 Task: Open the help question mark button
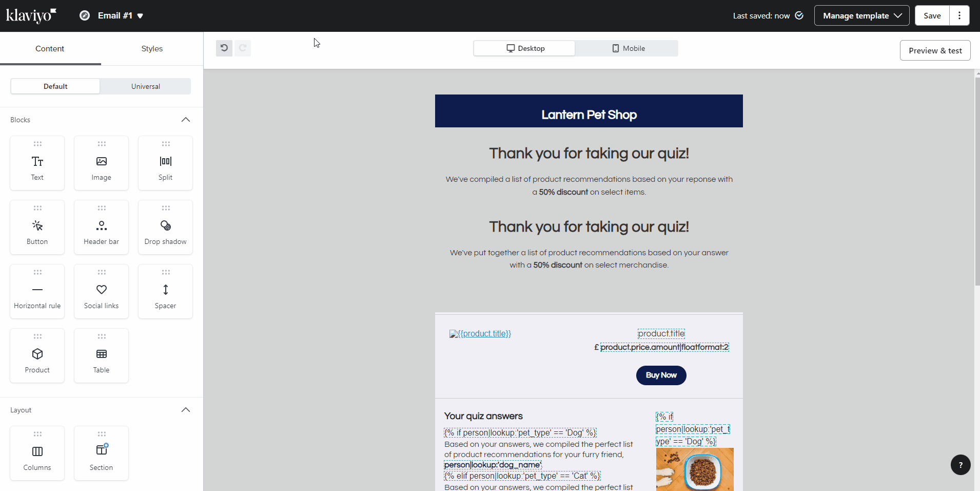point(961,465)
